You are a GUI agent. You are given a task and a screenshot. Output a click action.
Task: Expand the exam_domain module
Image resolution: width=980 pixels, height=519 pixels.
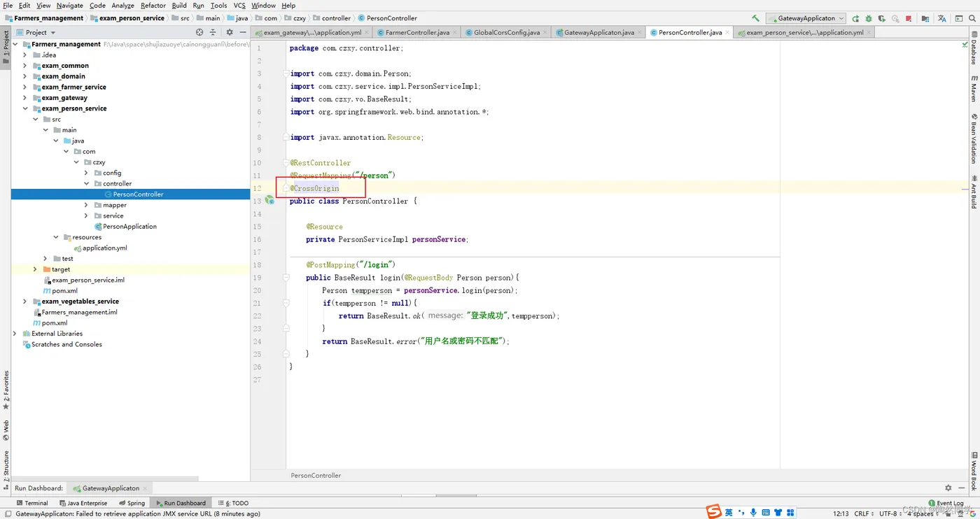[x=25, y=76]
